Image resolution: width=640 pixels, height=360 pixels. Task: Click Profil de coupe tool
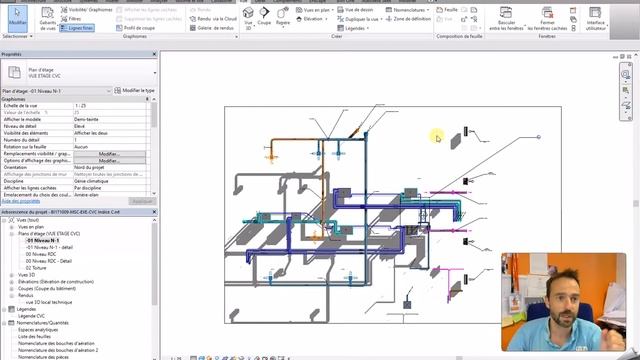click(135, 28)
